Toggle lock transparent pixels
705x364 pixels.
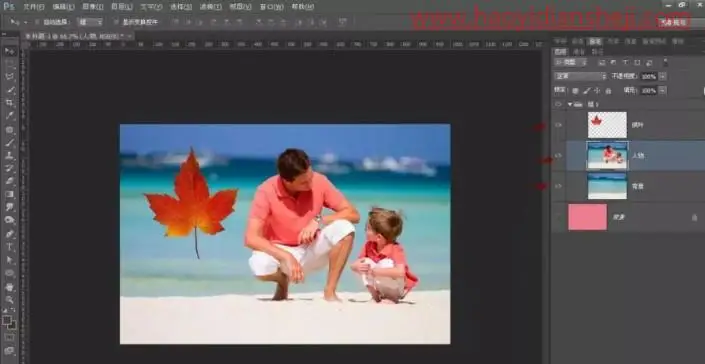point(575,91)
